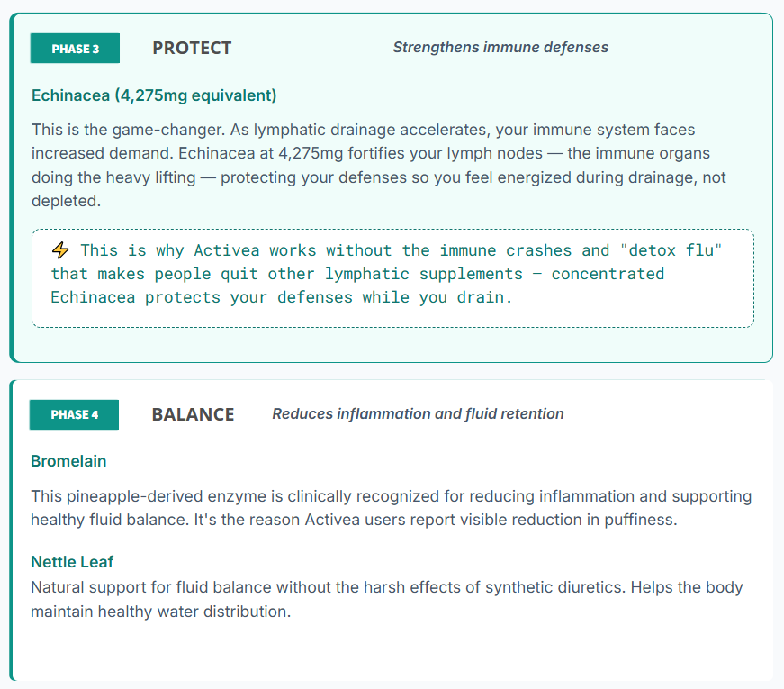Click the Echinacea (4,275mg equivalent) heading
784x689 pixels.
154,95
